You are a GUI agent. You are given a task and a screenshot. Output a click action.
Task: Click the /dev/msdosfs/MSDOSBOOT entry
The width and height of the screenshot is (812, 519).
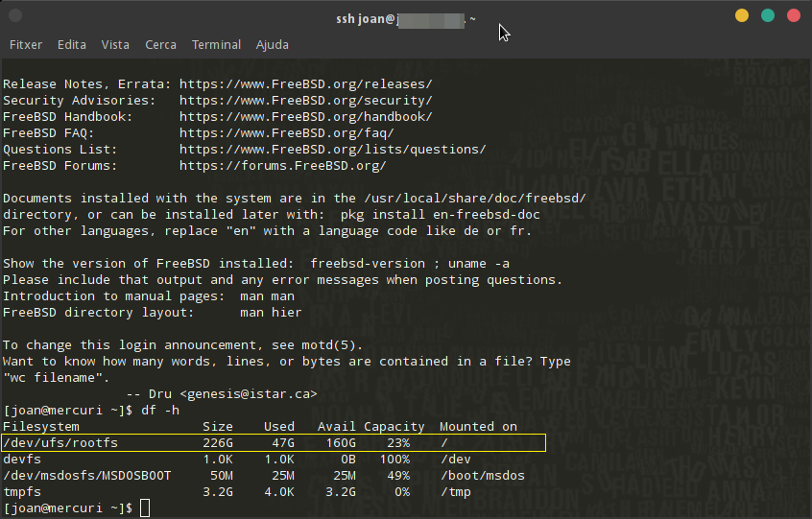pyautogui.click(x=87, y=476)
